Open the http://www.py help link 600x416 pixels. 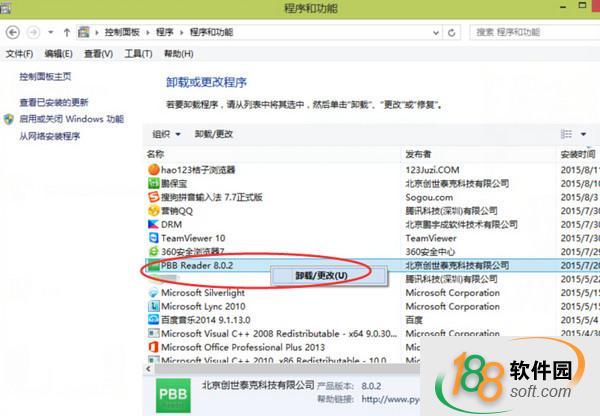click(x=390, y=399)
